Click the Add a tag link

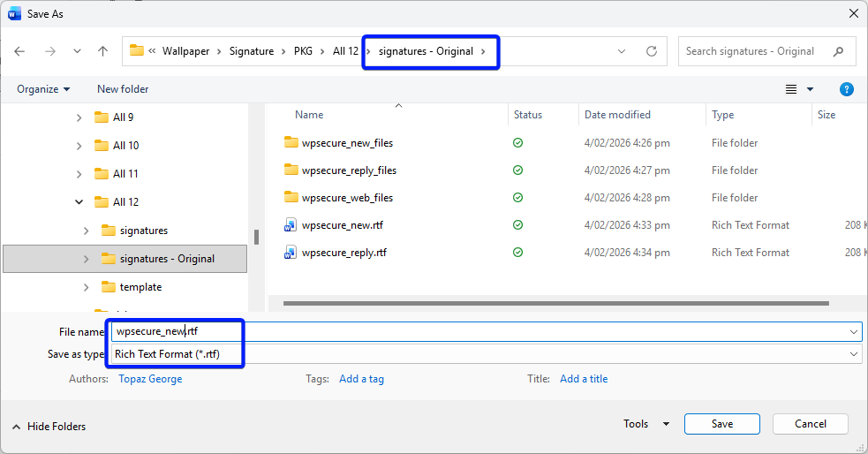[x=361, y=379]
